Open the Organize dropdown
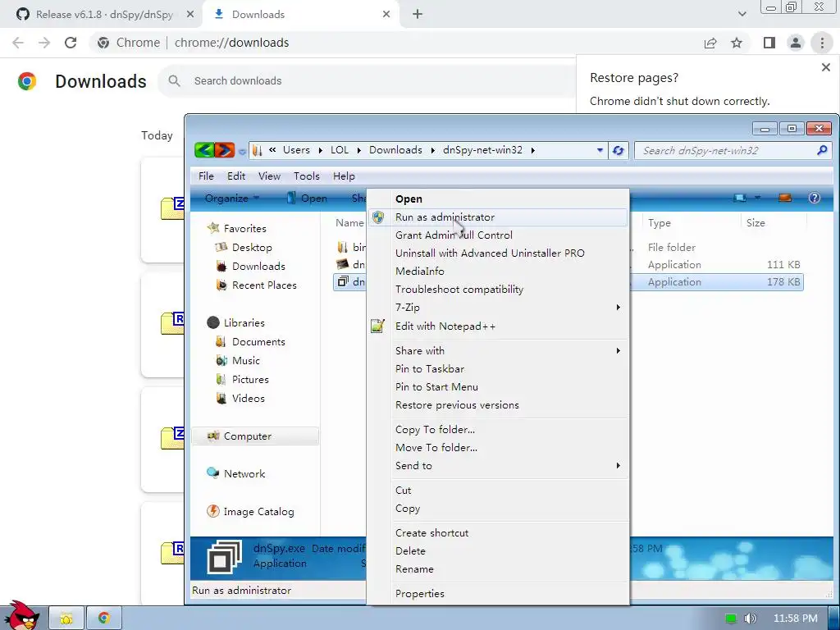The height and width of the screenshot is (630, 840). (232, 199)
